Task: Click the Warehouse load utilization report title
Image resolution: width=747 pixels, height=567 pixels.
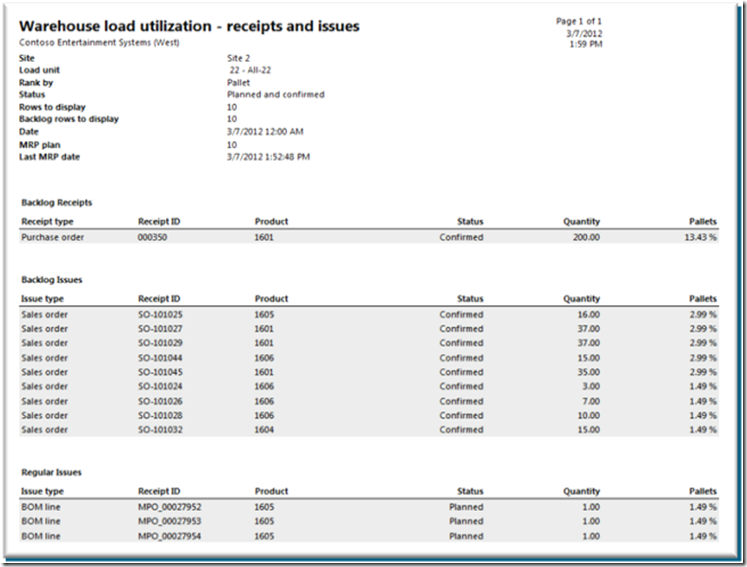Action: [189, 26]
